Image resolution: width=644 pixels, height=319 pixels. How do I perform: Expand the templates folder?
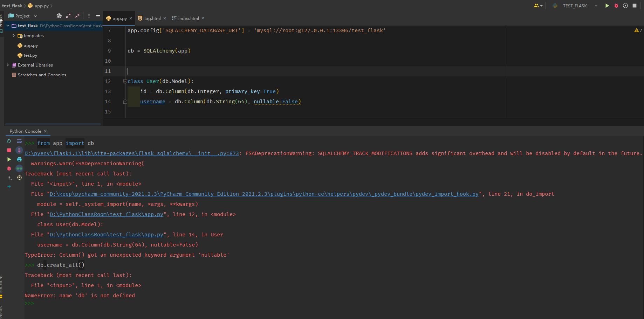click(x=14, y=36)
